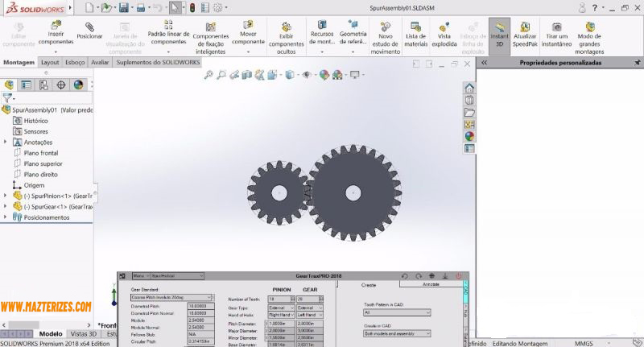Viewport: 644px width, 347px height.
Task: Click Pinion Number of Teeth field
Action: click(279, 299)
